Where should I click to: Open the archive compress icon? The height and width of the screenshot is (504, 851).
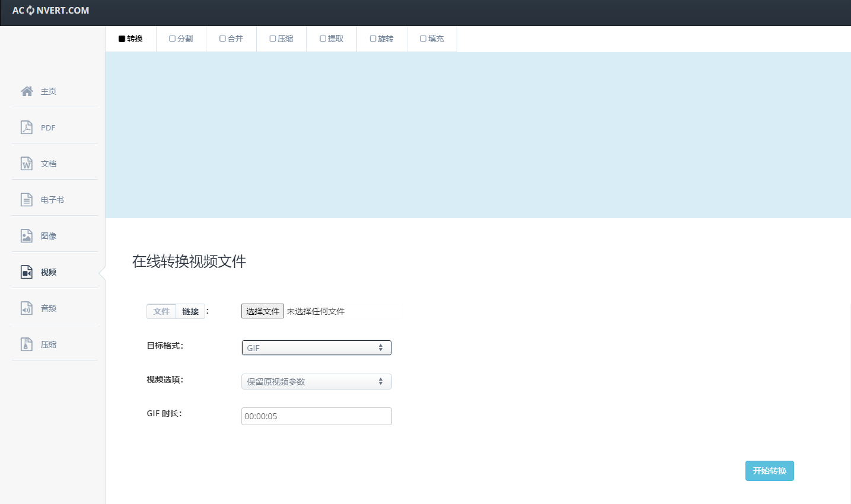[27, 344]
